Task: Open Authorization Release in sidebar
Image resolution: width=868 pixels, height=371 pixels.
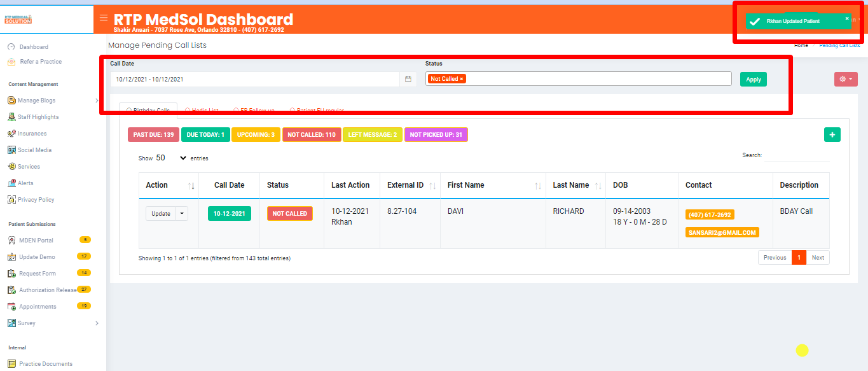Action: [x=48, y=290]
